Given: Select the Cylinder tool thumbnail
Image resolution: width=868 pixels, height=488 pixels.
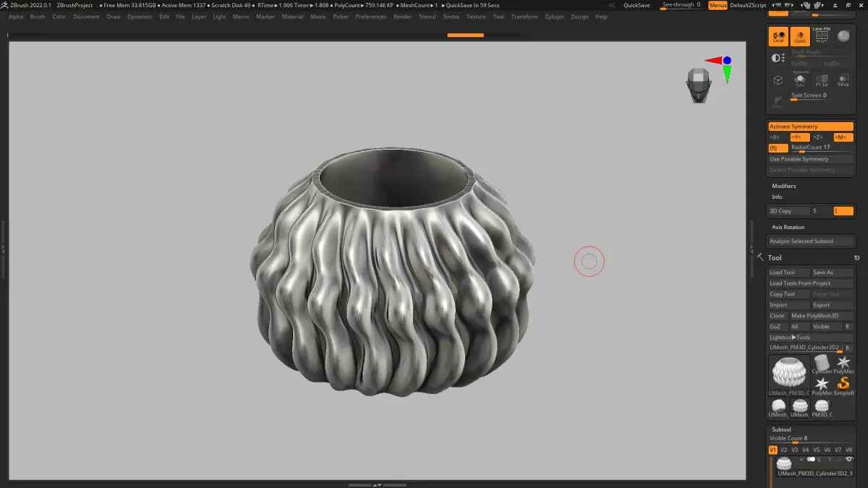Looking at the screenshot, I should tap(822, 364).
